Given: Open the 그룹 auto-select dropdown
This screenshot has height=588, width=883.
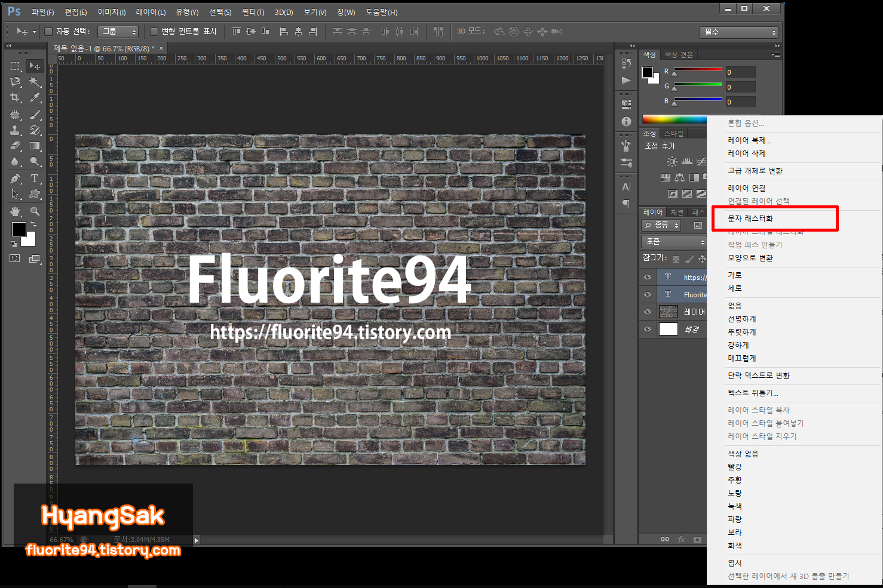Looking at the screenshot, I should [118, 32].
